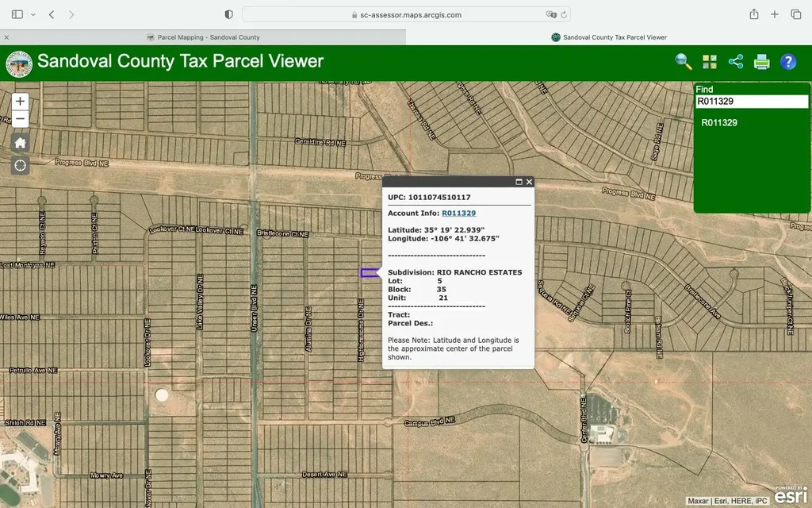The width and height of the screenshot is (812, 508).
Task: Return map to Home extent
Action: (x=21, y=143)
